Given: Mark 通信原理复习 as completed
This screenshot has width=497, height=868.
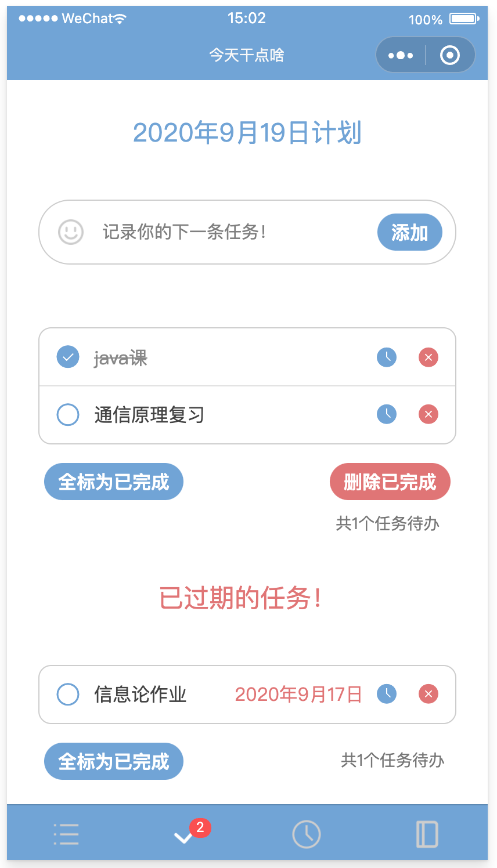Looking at the screenshot, I should pyautogui.click(x=68, y=414).
